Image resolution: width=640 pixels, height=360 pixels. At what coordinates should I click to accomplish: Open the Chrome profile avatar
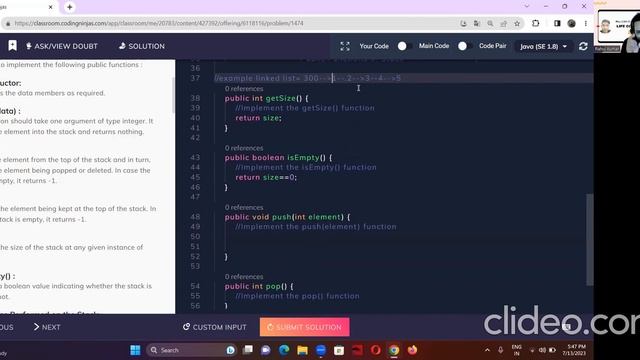(571, 23)
